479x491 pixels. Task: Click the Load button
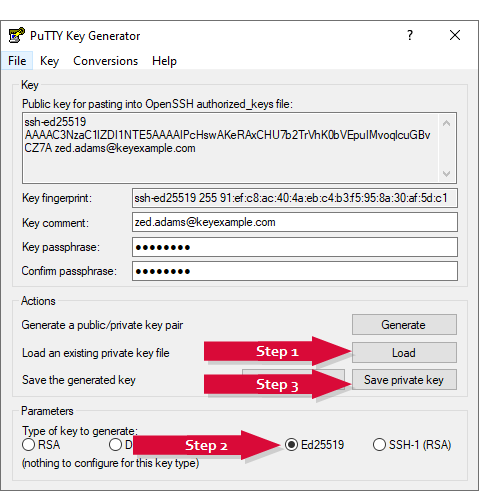(x=404, y=352)
